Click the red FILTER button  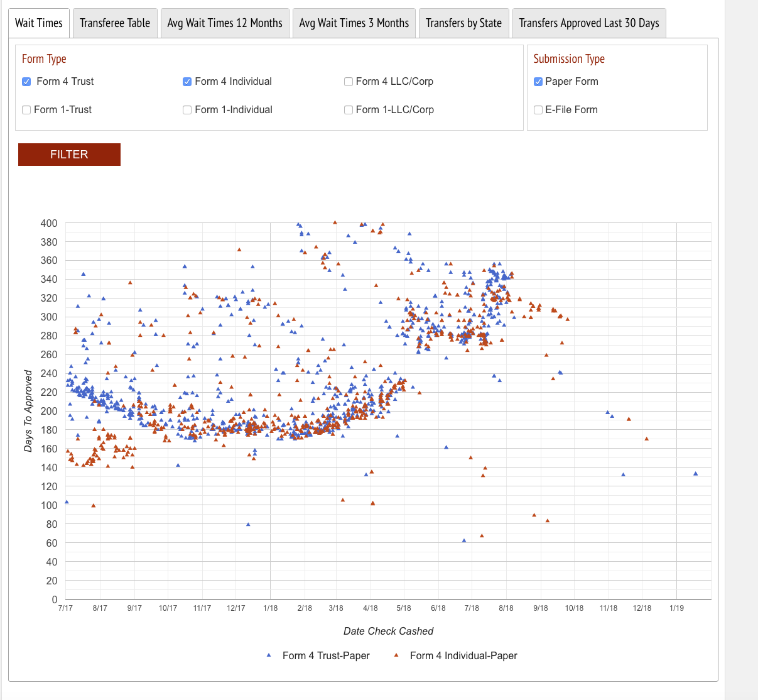[69, 155]
